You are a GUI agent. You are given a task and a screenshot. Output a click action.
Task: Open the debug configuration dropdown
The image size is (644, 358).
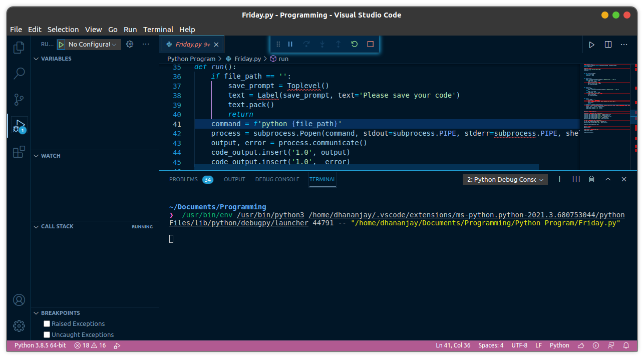[93, 45]
